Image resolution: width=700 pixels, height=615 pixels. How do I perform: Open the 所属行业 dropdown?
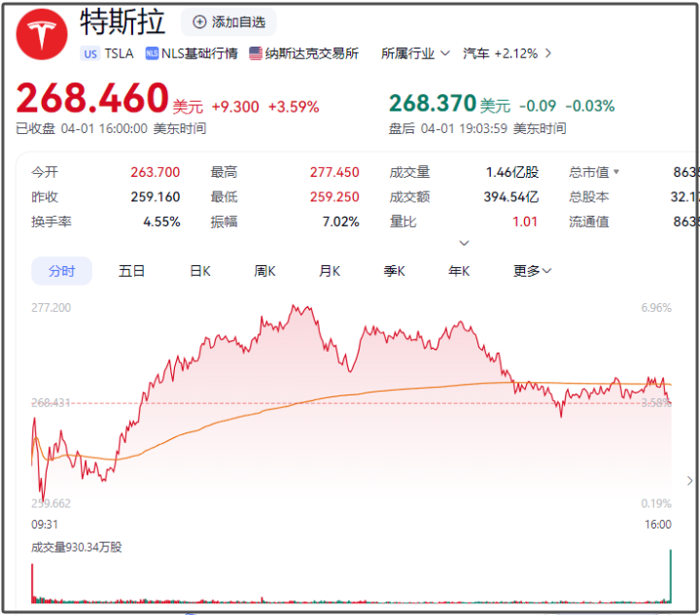(415, 53)
